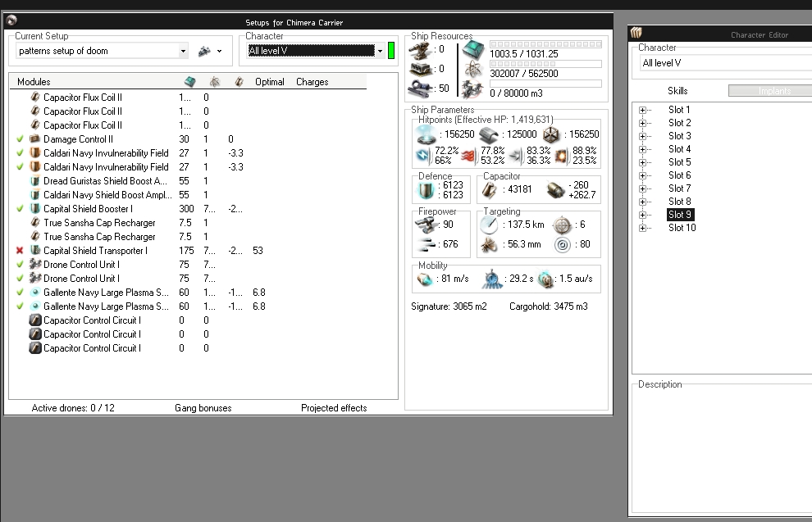Open Projected effects at the window bottom
Image resolution: width=812 pixels, height=522 pixels.
coord(334,408)
